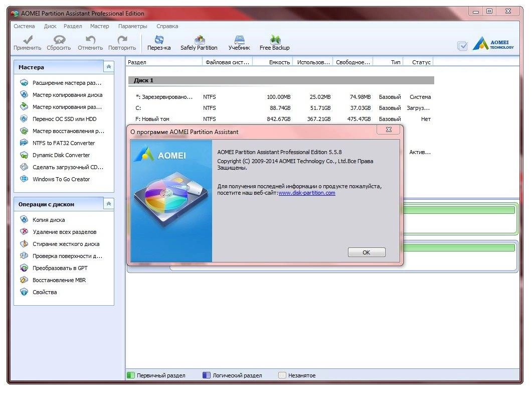Launch Dynamic Disk Converter
Screen dimensions: 532x394
pyautogui.click(x=55, y=155)
